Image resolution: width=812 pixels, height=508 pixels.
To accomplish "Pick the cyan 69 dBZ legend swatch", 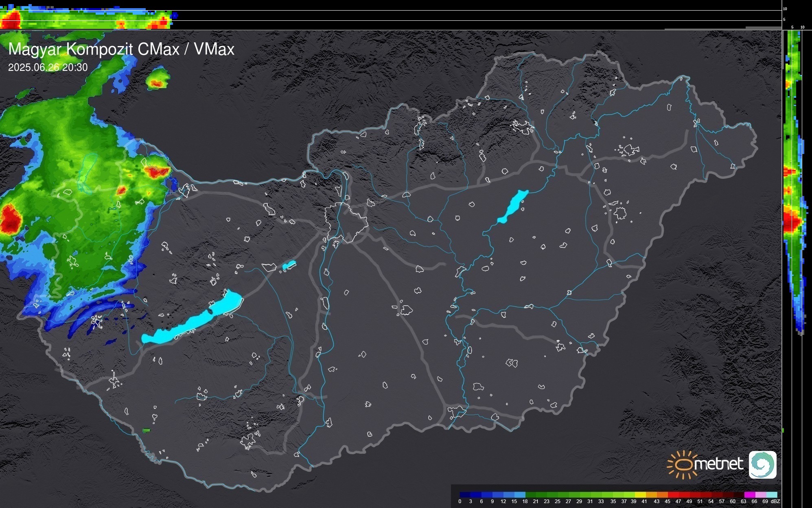I will [771, 495].
